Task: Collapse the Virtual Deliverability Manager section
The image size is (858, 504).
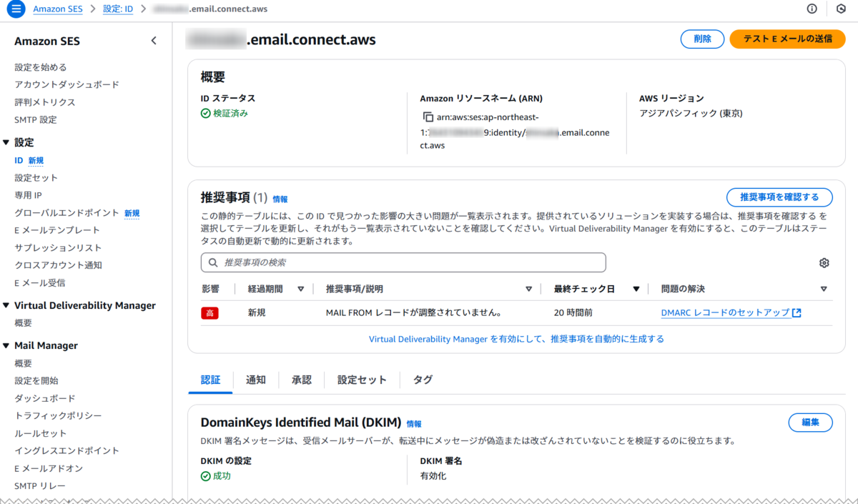Action: 6,305
